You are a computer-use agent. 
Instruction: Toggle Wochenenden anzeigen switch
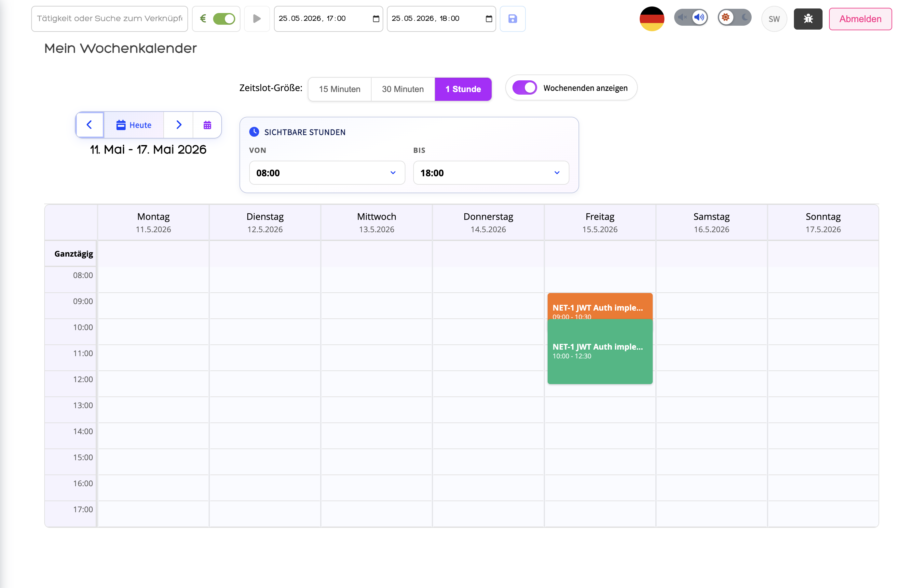(525, 87)
